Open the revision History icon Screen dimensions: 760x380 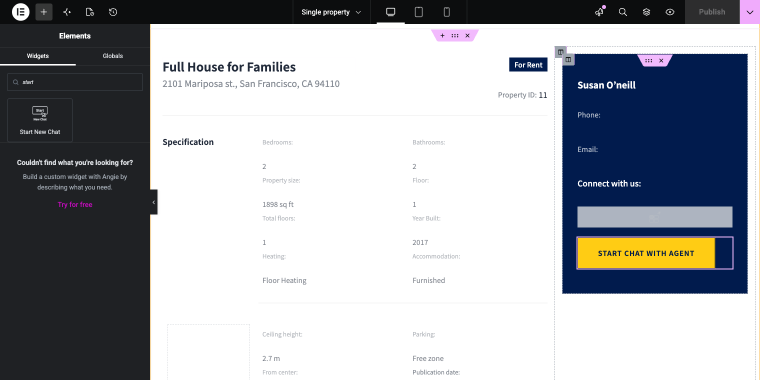click(113, 12)
